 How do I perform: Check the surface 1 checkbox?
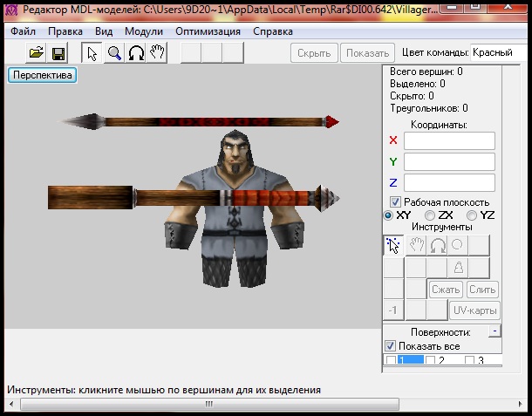[391, 360]
